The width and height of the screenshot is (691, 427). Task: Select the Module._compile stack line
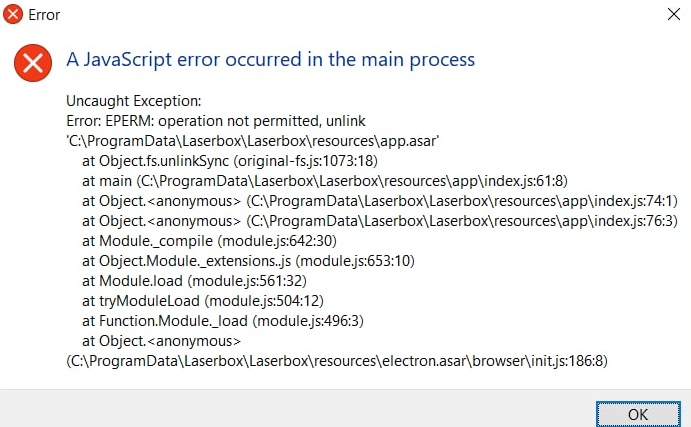click(209, 241)
